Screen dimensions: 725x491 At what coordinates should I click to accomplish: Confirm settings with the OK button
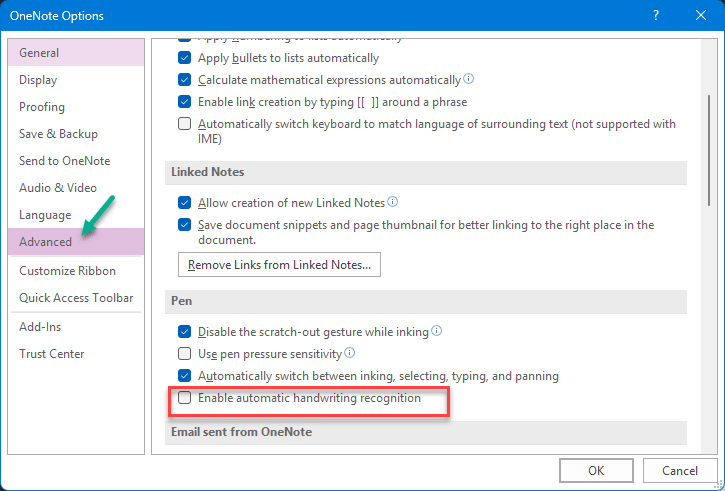tap(596, 471)
